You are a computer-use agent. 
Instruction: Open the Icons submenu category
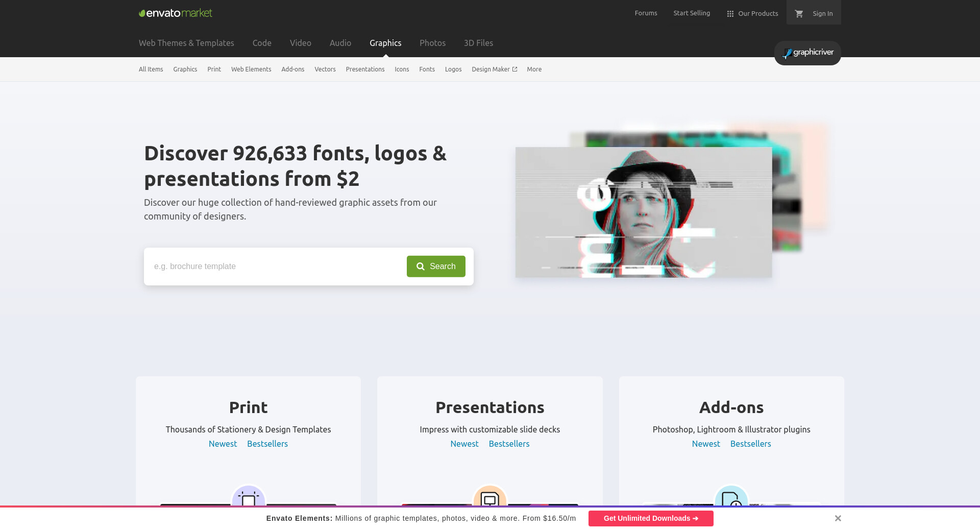[402, 69]
